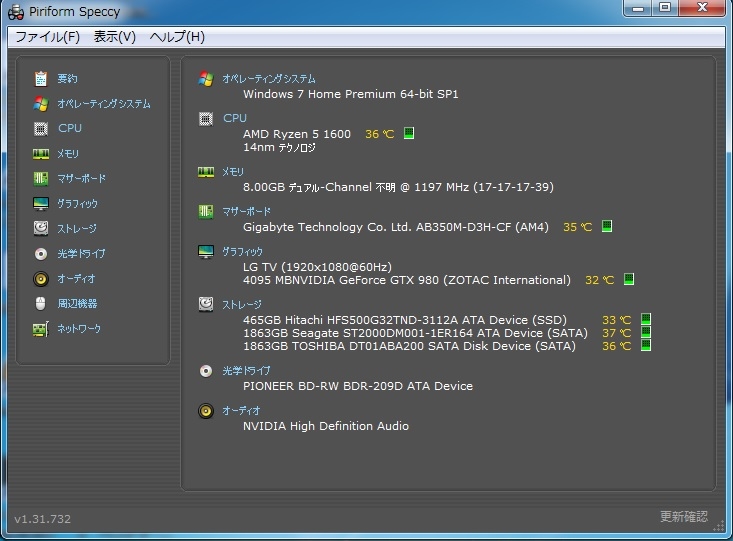Select CPU in the sidebar
The height and width of the screenshot is (541, 733).
(70, 128)
